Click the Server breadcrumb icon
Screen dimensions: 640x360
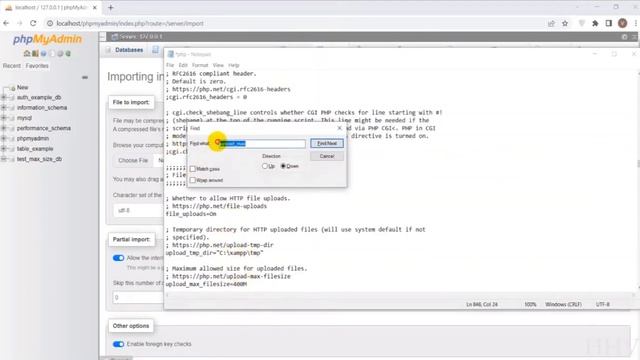(x=115, y=37)
